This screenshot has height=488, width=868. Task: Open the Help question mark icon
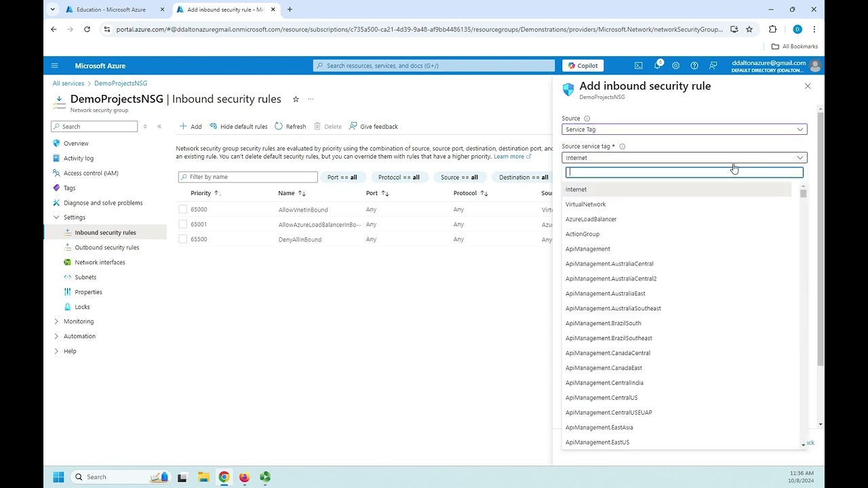(x=694, y=66)
